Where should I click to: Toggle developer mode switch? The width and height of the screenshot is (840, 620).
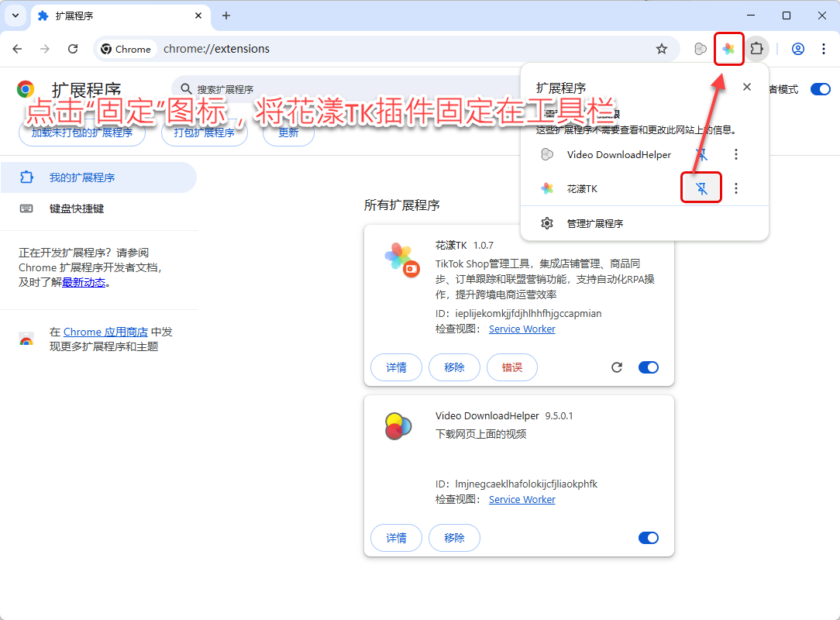820,89
